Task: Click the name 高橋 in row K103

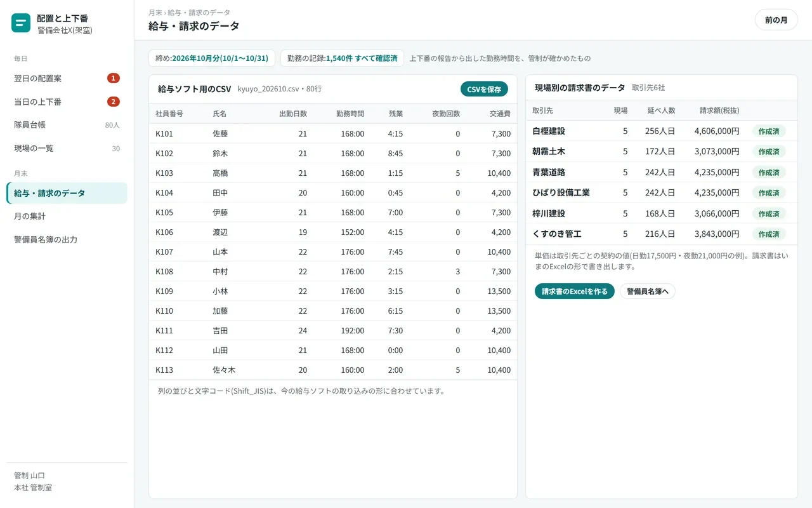Action: point(220,173)
